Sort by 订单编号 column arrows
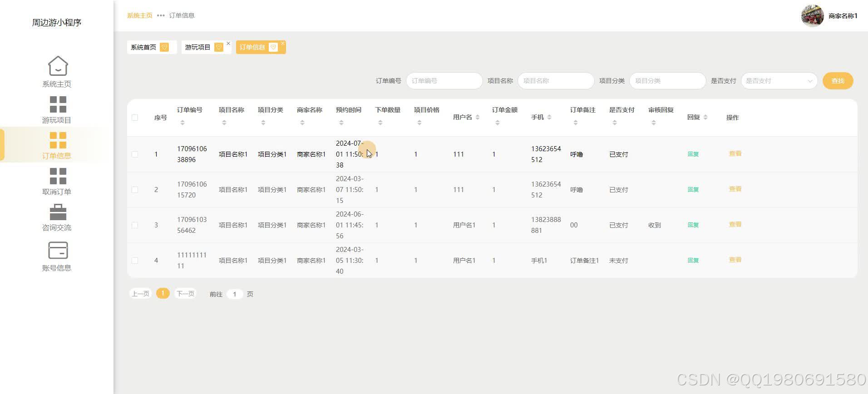 (182, 123)
